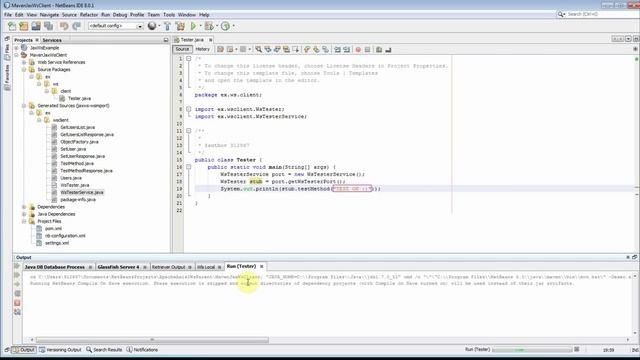Image resolution: width=640 pixels, height=360 pixels.
Task: Click the Profile Project icon
Action: pyautogui.click(x=225, y=26)
